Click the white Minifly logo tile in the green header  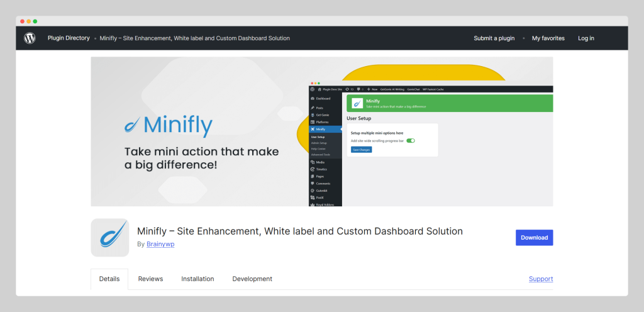coord(357,103)
